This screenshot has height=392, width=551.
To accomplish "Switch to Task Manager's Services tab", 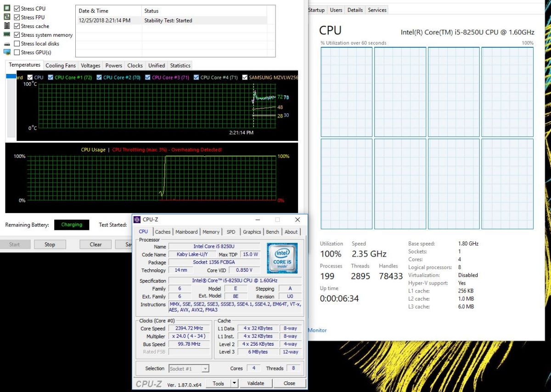I will pyautogui.click(x=377, y=10).
